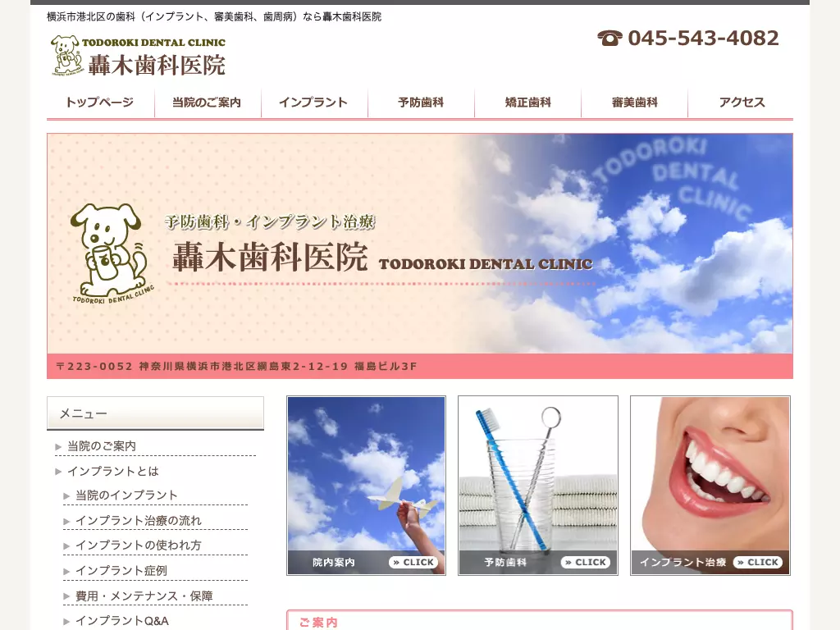Open 当院のご案内 in the navigation bar
The image size is (840, 630).
click(x=208, y=103)
